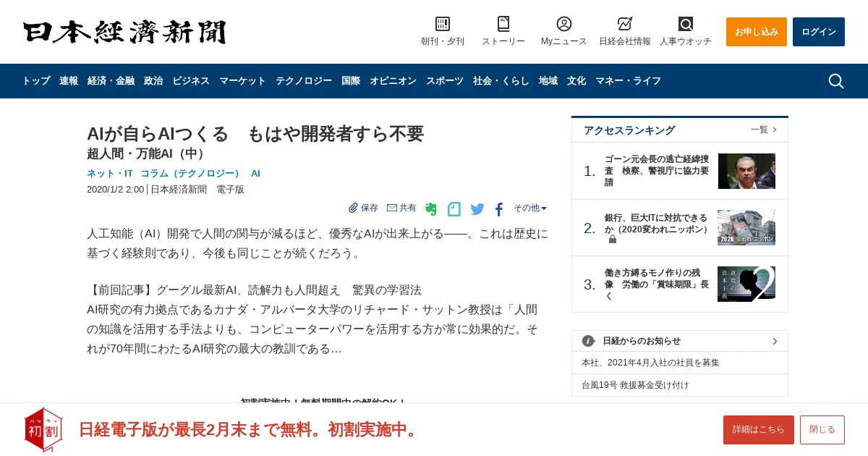Open 日経会社情報 chart icon
This screenshot has height=456, width=868.
tap(625, 24)
